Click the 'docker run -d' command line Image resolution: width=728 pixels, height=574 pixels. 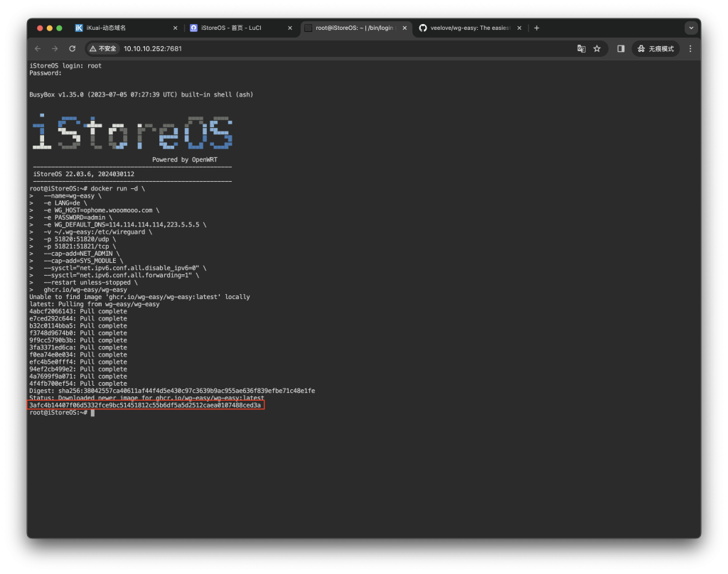point(87,189)
